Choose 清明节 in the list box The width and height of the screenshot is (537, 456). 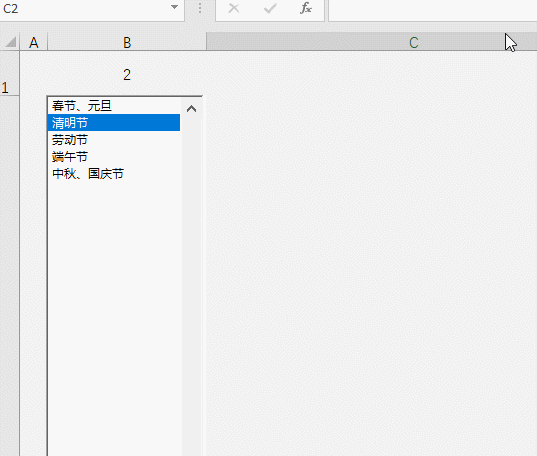coord(114,123)
